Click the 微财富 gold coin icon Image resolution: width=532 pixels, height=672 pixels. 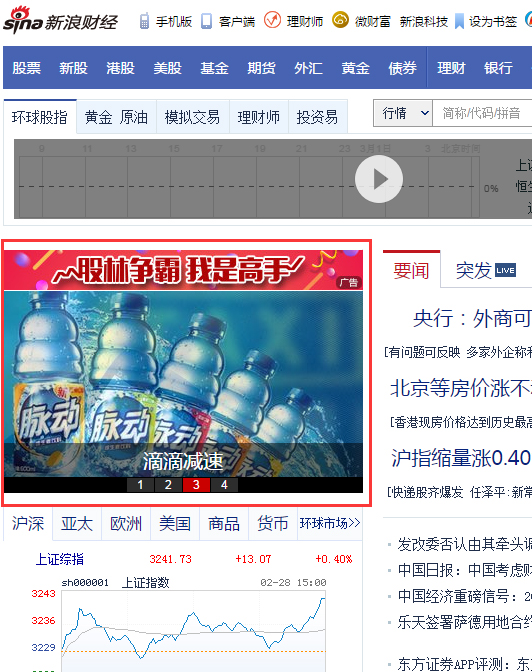[340, 20]
